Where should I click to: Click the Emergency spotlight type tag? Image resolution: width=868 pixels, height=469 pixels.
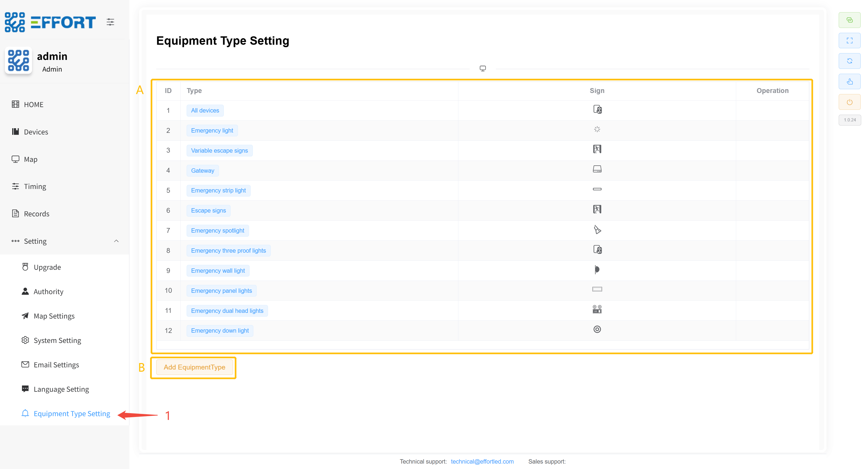[217, 231]
